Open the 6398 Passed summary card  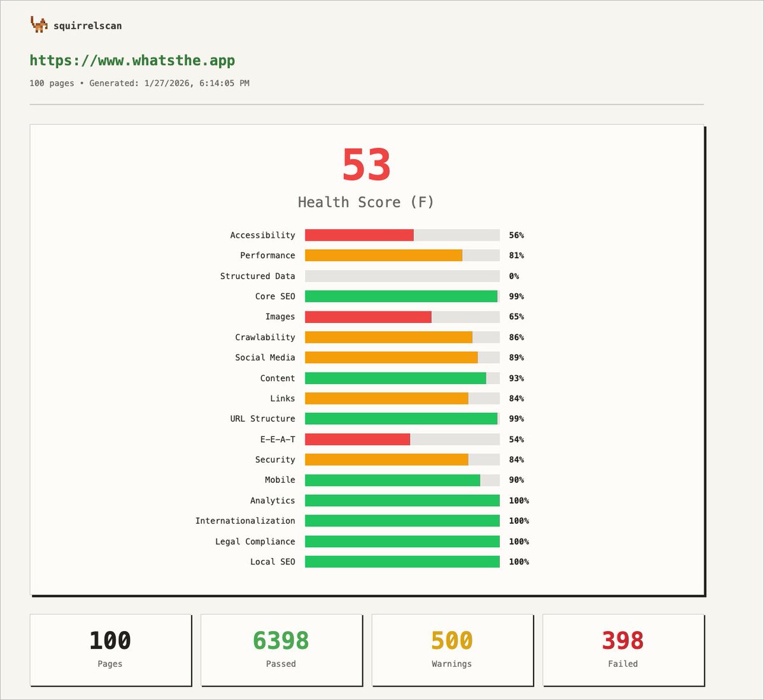281,650
